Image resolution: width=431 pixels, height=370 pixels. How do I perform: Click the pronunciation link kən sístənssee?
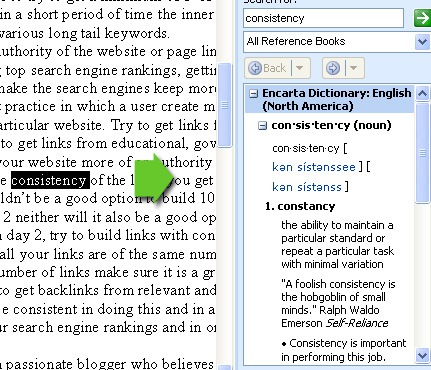(x=314, y=167)
